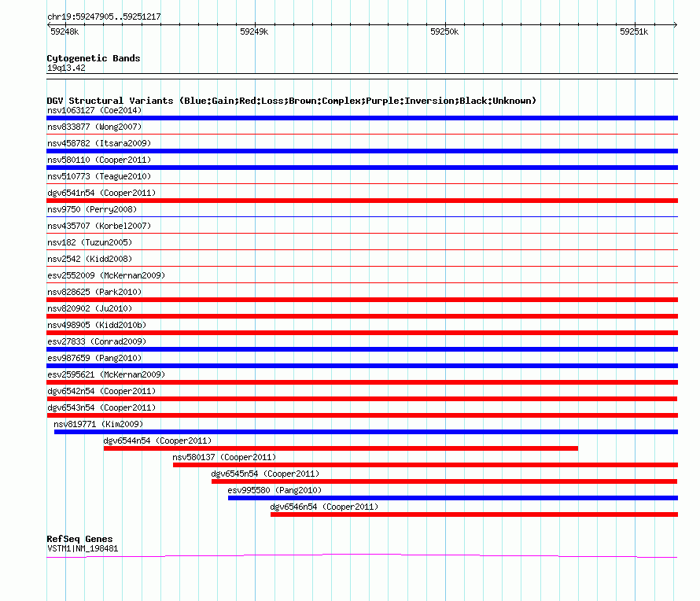This screenshot has height=601, width=700.
Task: Click the right arrow of the ruler
Action: coord(676,24)
